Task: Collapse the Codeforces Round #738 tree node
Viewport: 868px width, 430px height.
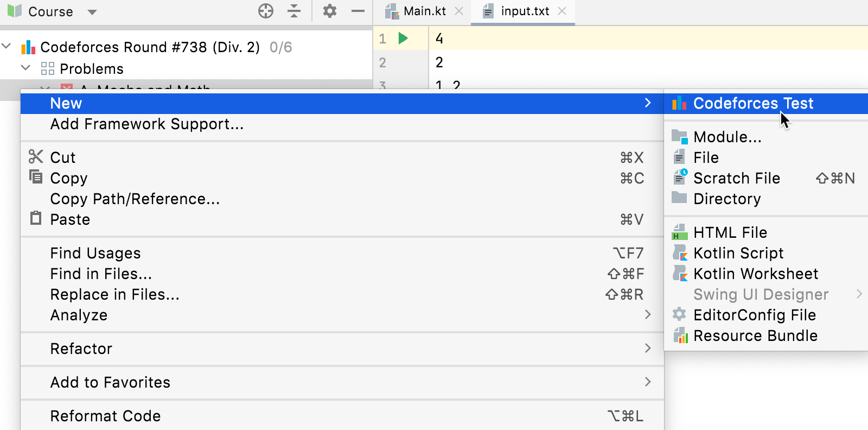Action: click(7, 47)
